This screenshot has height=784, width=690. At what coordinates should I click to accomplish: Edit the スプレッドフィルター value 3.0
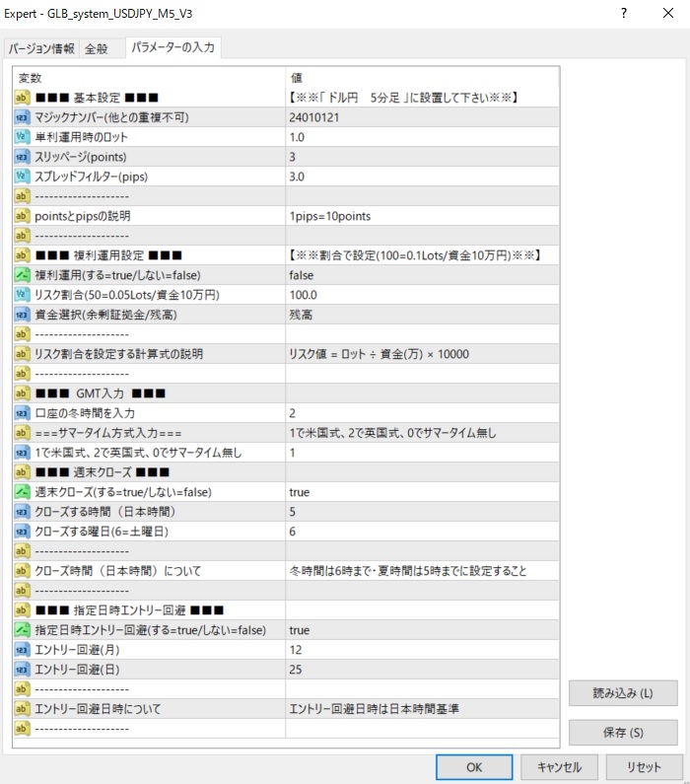pyautogui.click(x=422, y=177)
